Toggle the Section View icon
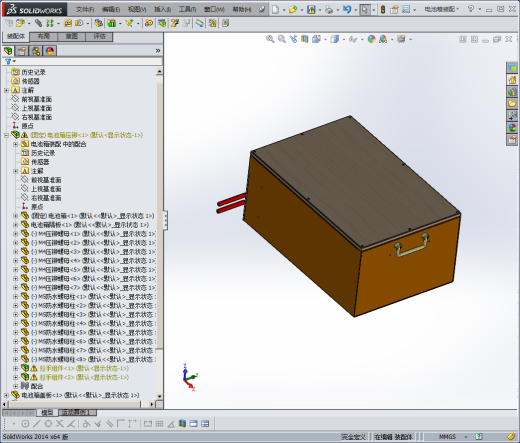The width and height of the screenshot is (520, 443). [304, 39]
